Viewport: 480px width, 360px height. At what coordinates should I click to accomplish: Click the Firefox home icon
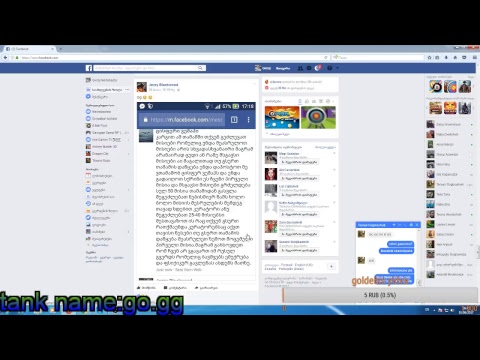(x=455, y=58)
